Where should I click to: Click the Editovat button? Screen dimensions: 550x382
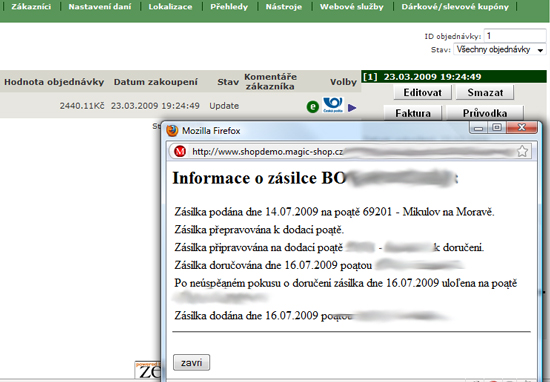(422, 93)
